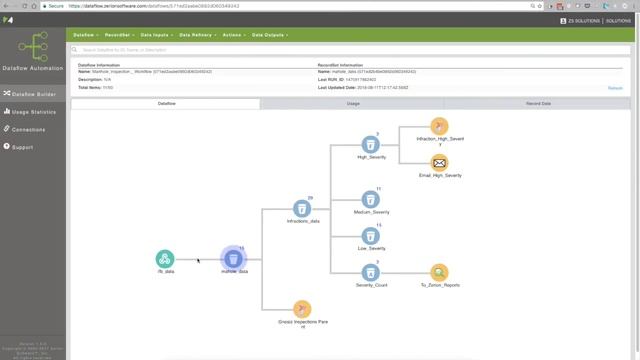Click the browser address bar URL
The image size is (640, 360).
(x=154, y=6)
